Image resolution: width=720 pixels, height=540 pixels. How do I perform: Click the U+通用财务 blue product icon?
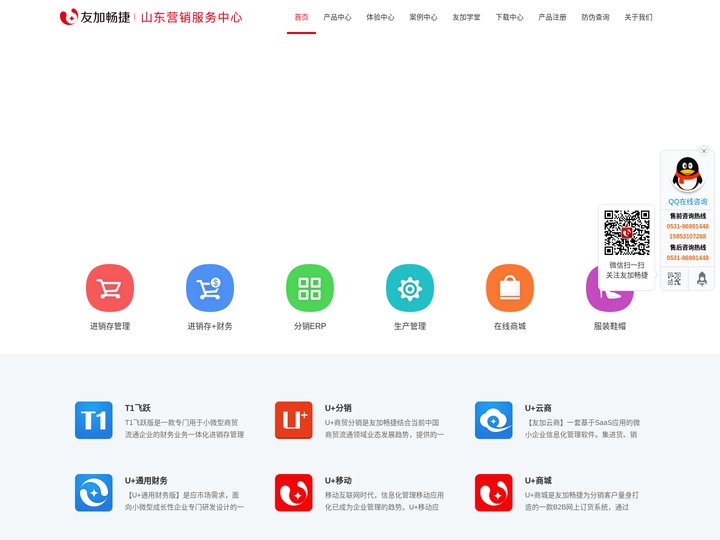pos(94,493)
